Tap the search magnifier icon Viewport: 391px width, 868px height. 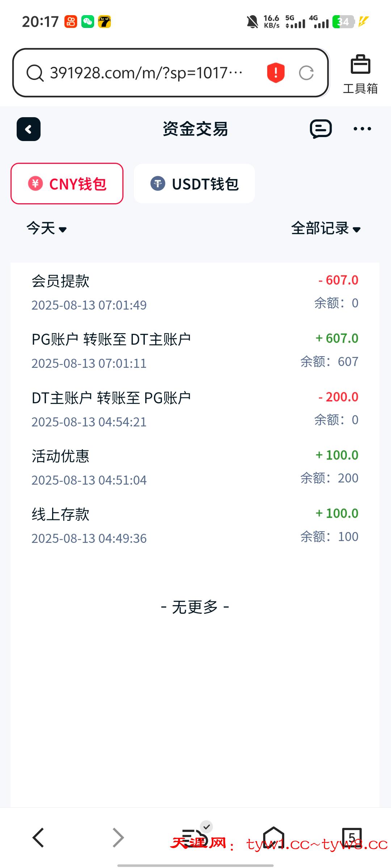pos(35,73)
